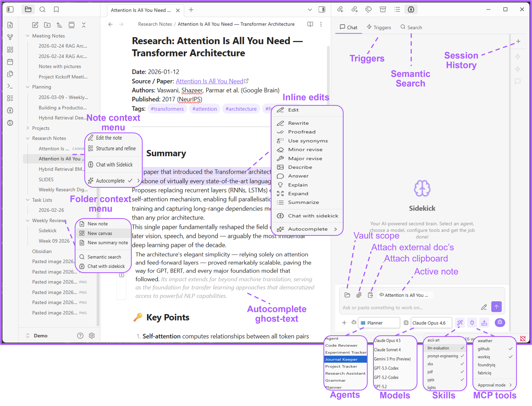This screenshot has width=532, height=406.
Task: Toggle the github MCP tool checkmark
Action: [511, 349]
